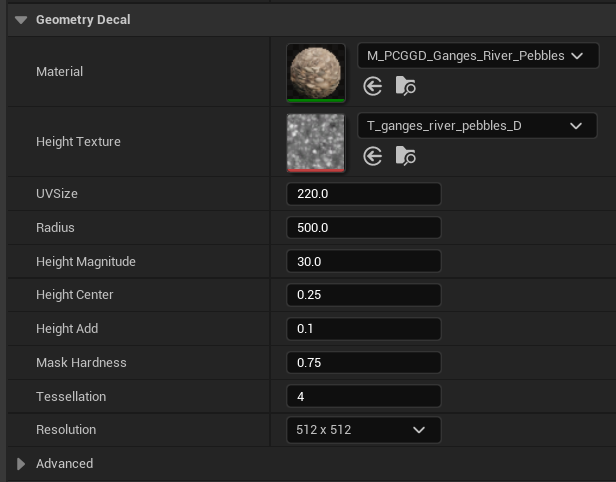Screen dimensions: 616x482
Task: Use selected asset icon for Height Texture
Action: coord(373,156)
